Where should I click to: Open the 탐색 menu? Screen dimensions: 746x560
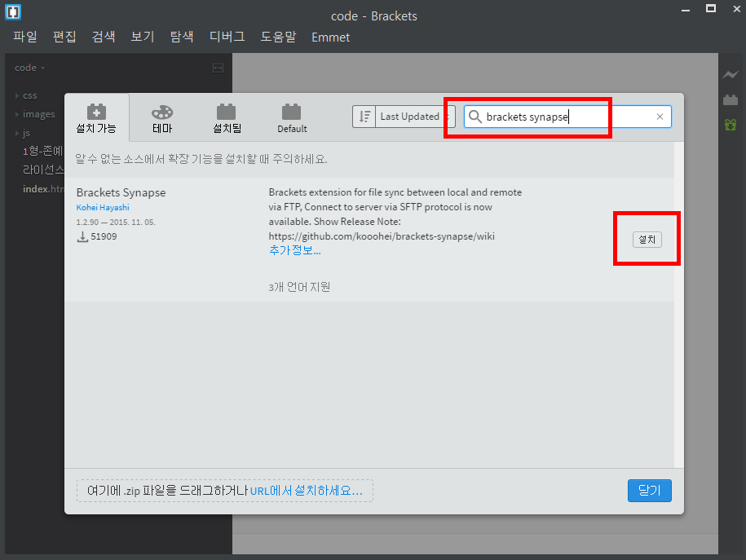click(181, 37)
